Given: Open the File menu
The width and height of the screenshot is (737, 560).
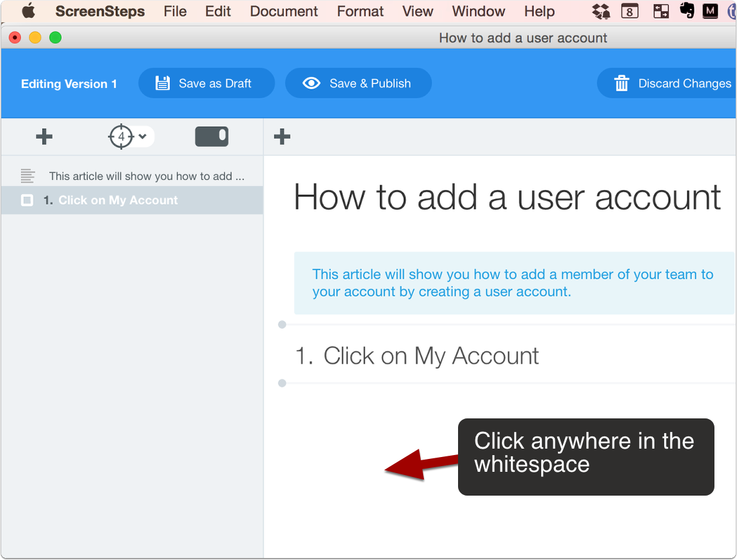Looking at the screenshot, I should click(x=175, y=12).
